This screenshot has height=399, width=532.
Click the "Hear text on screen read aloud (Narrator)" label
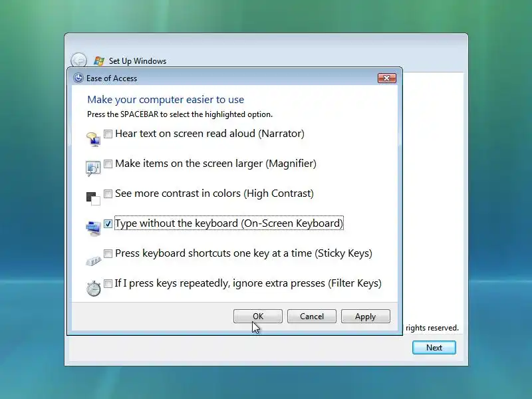pos(209,134)
